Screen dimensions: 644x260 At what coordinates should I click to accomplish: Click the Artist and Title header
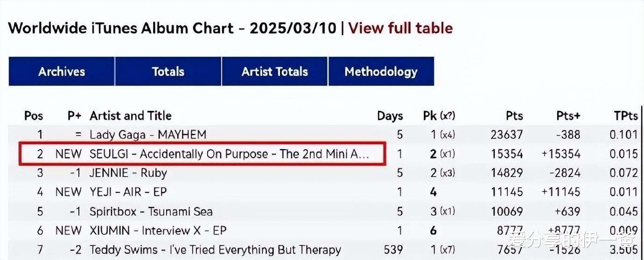131,116
